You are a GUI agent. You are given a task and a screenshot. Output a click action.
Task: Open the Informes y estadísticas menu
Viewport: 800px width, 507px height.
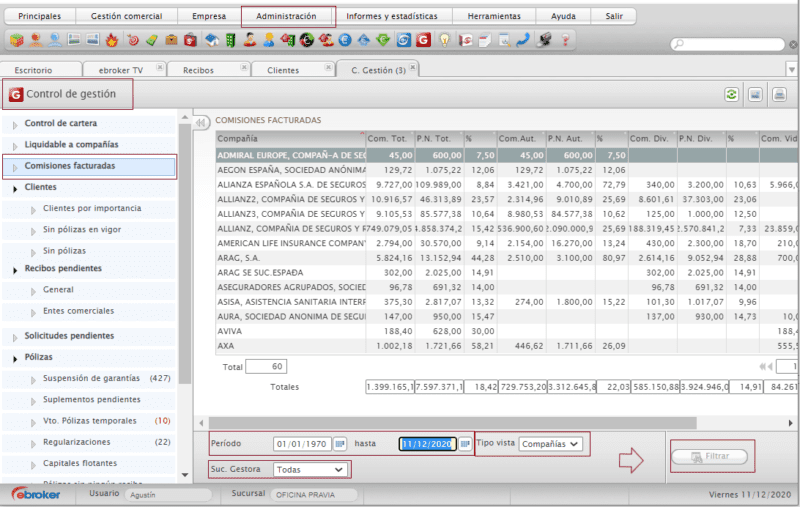392,16
